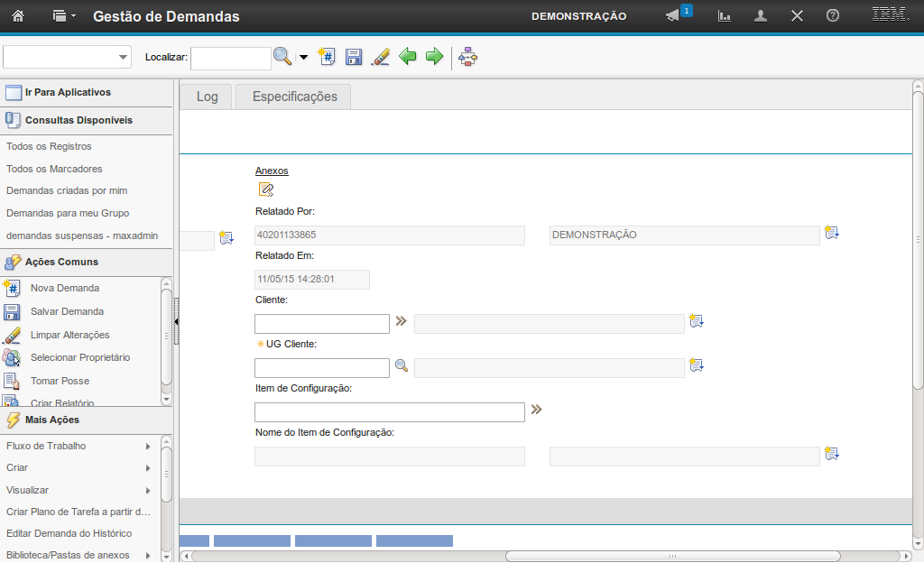This screenshot has width=924, height=563.
Task: Open the bulletin board megaphone icon
Action: pos(672,16)
